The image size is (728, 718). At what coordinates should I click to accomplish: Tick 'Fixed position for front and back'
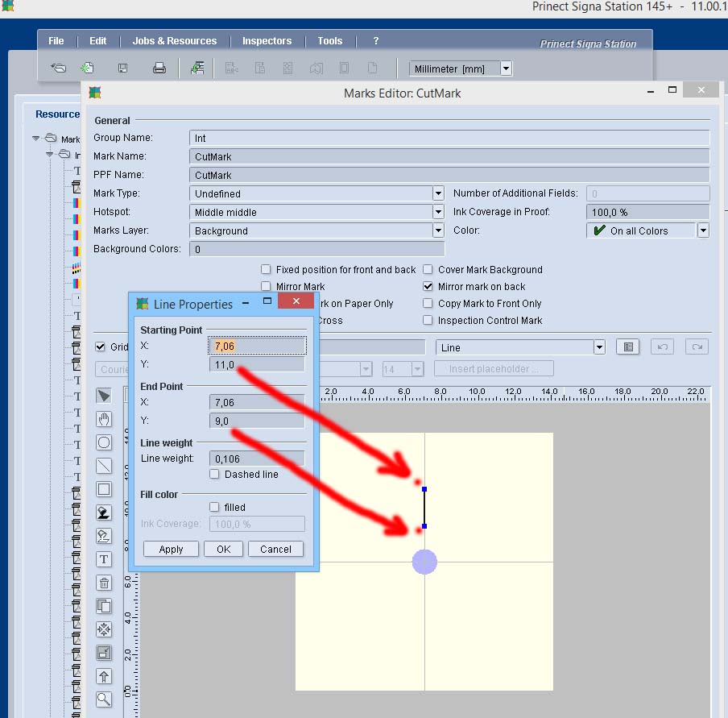pos(266,269)
